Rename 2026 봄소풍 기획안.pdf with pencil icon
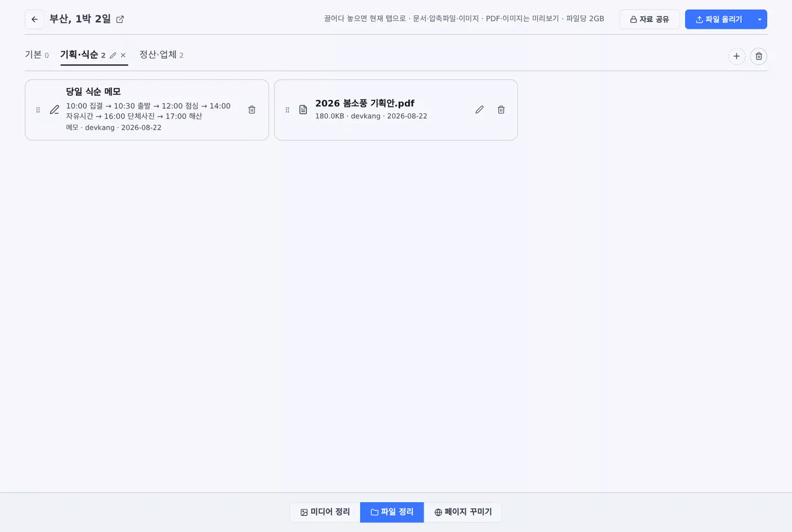The width and height of the screenshot is (792, 532). pyautogui.click(x=480, y=110)
